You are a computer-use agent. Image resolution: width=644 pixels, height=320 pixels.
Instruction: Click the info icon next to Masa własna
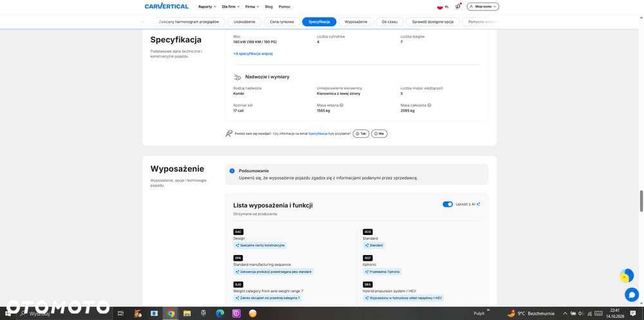(342, 105)
